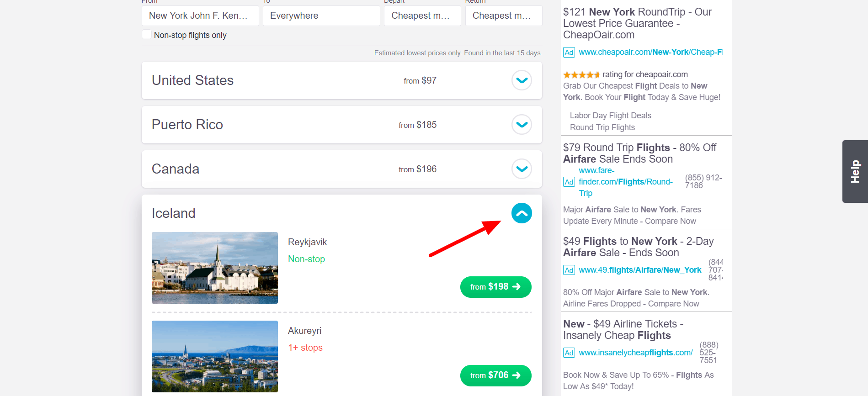
Task: Open the Depart cheapest month selector
Action: click(422, 16)
